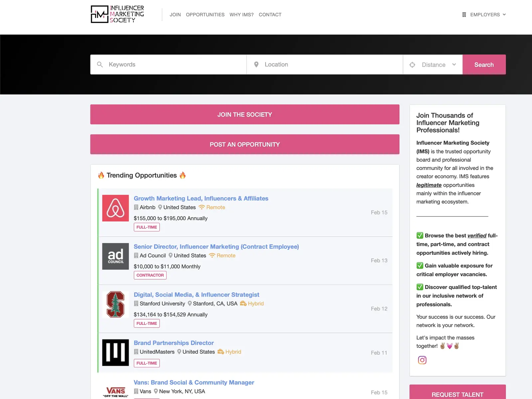
Task: Click the REQUEST TALENT button
Action: (x=458, y=392)
